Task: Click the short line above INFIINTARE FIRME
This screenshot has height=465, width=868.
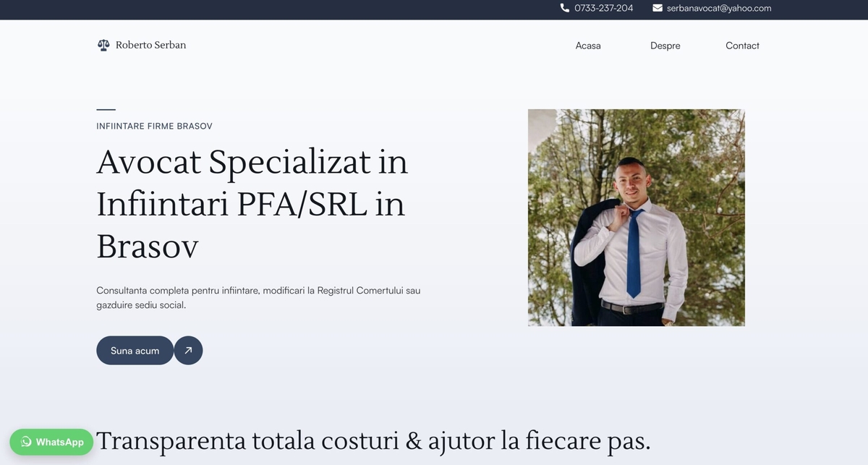Action: pos(106,110)
